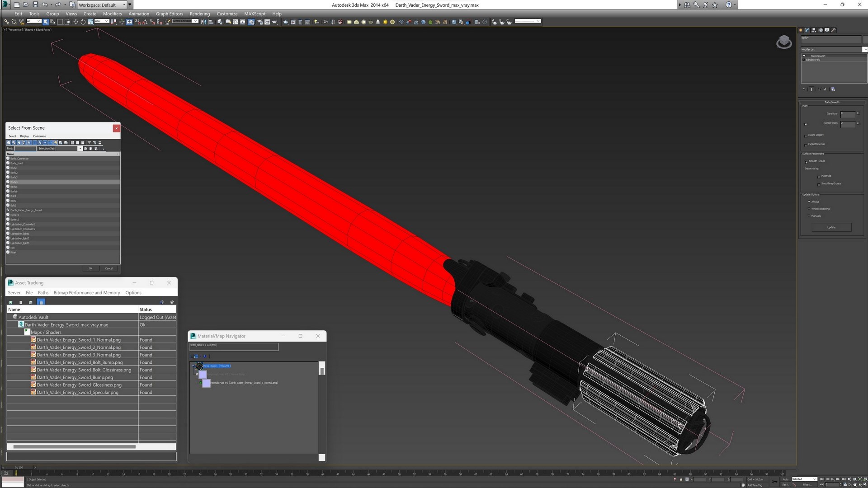Select Darth_Vader_Energy_Sword_Specular.png asset row
Screen dimensions: 868x488
click(x=91, y=393)
